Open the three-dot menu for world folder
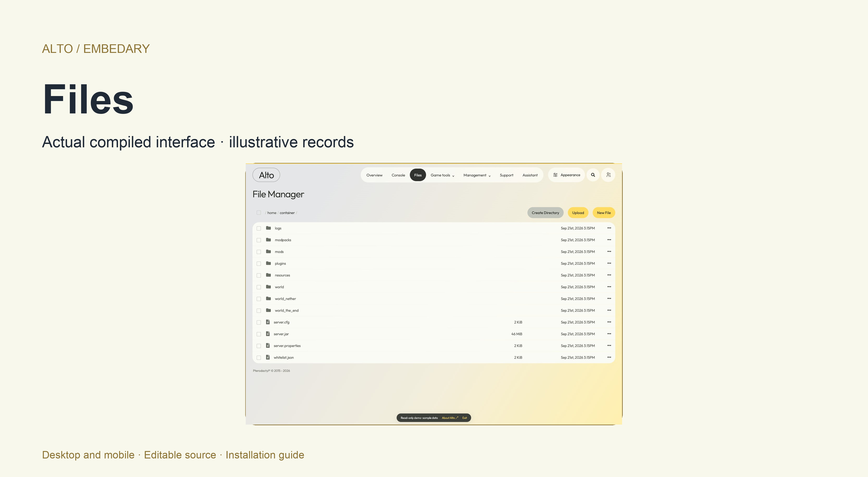The width and height of the screenshot is (868, 477). (609, 287)
